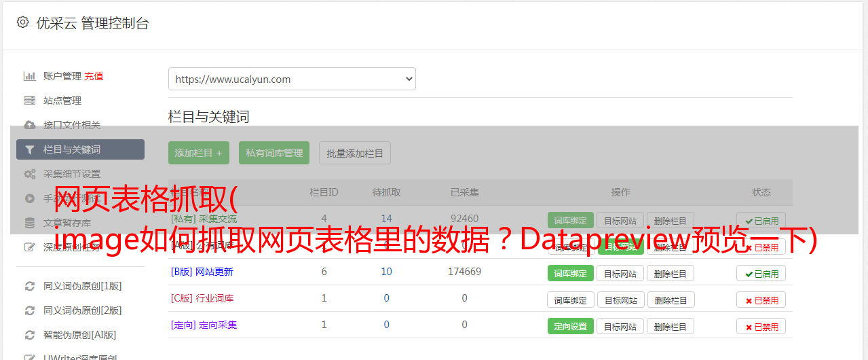Screen dimensions: 868x360
Task: Click refresh icon beside 同义词伪原创[1版]
Action: point(29,286)
